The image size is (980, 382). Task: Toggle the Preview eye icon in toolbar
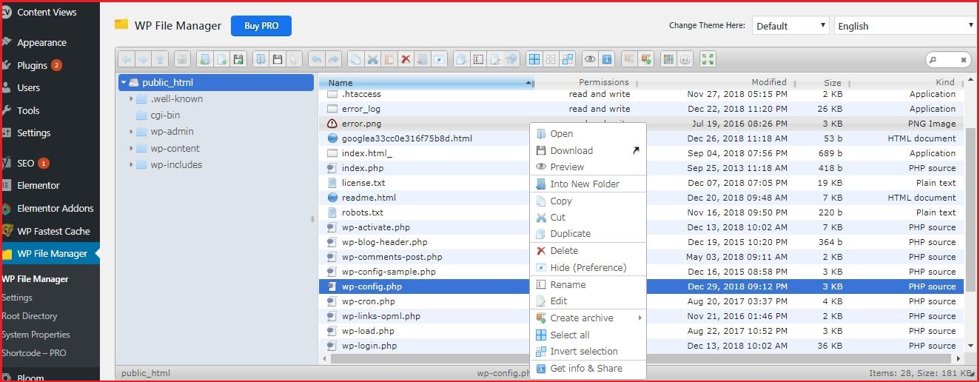tap(589, 59)
